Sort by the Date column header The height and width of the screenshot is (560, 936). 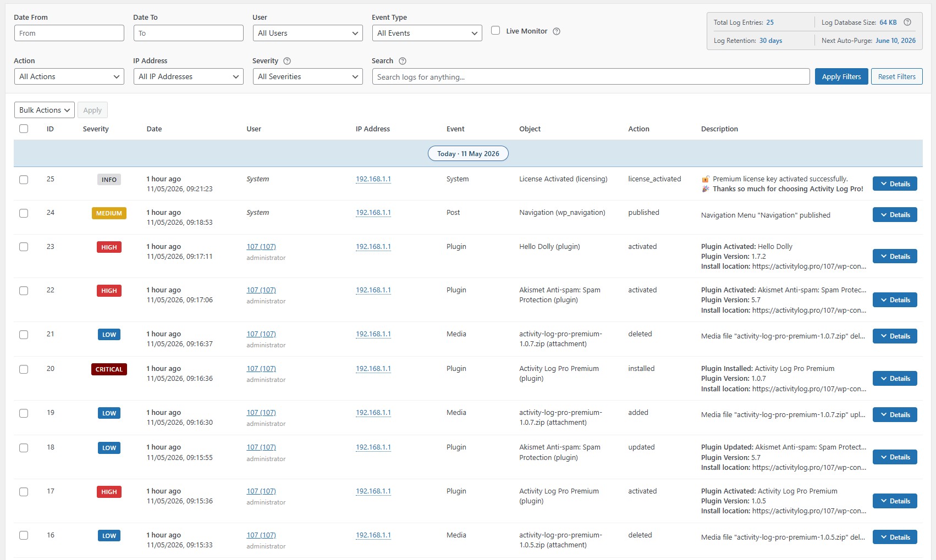pos(154,129)
